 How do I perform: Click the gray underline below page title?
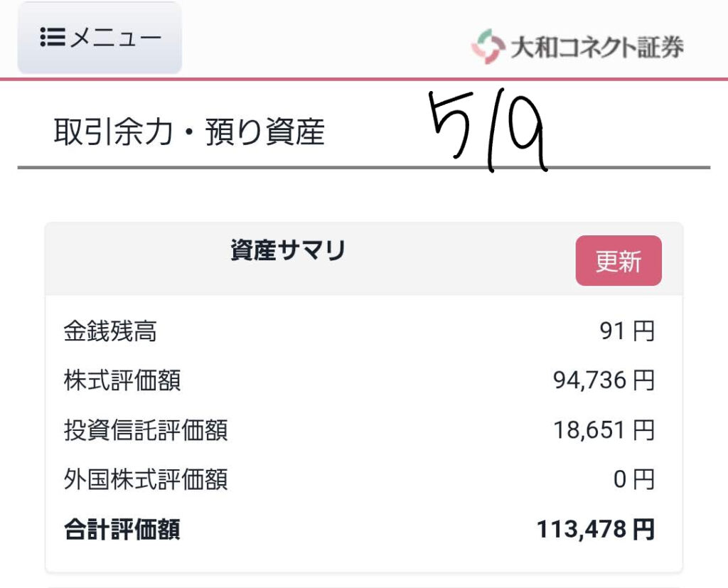[x=364, y=168]
